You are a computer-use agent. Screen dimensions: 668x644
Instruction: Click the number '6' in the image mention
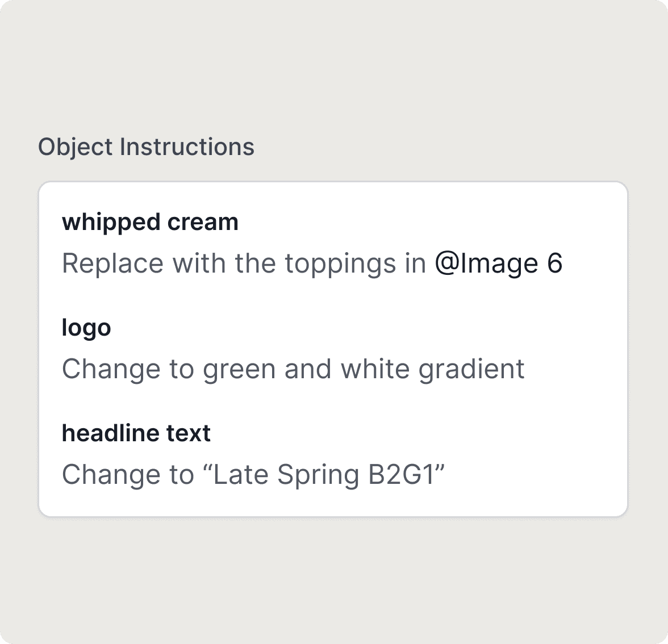coord(555,264)
